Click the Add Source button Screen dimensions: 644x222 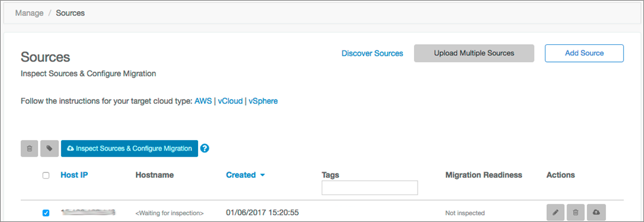click(x=584, y=54)
